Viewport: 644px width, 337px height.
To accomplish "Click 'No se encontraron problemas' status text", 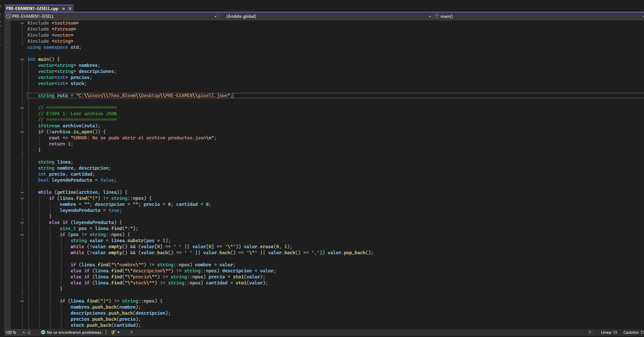I will pos(74,332).
